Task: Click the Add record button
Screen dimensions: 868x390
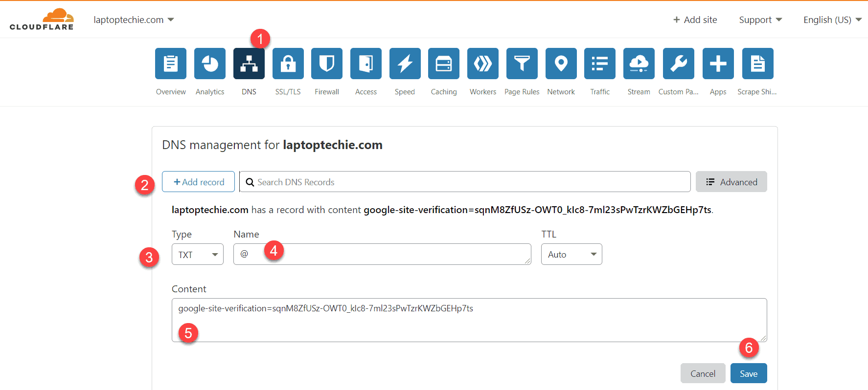Action: point(199,182)
